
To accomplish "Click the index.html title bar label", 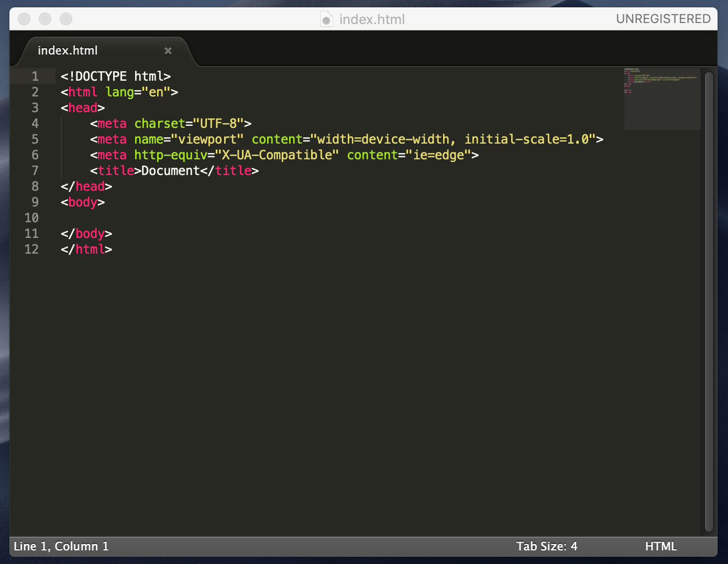I will click(372, 19).
